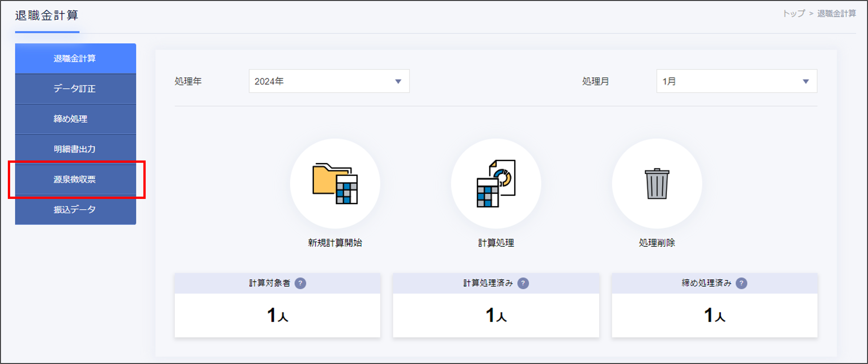Open the 処理年 year dropdown
Screen dimensions: 868x364
click(x=328, y=81)
